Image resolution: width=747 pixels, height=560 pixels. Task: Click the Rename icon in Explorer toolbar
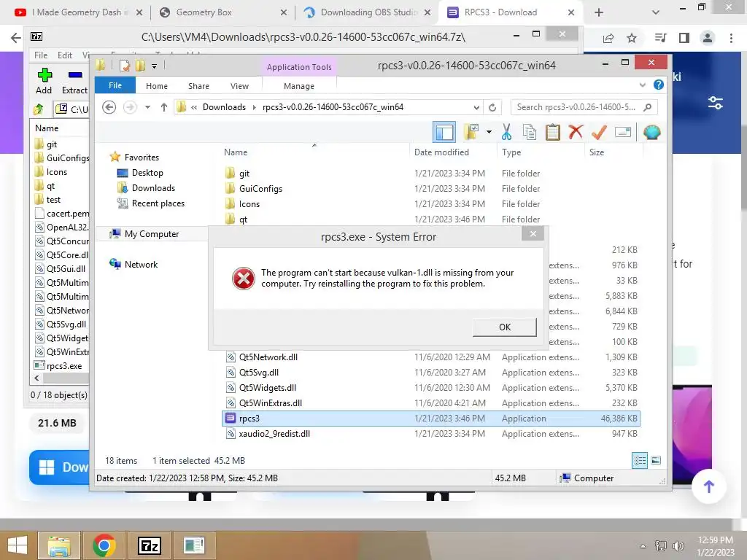623,132
